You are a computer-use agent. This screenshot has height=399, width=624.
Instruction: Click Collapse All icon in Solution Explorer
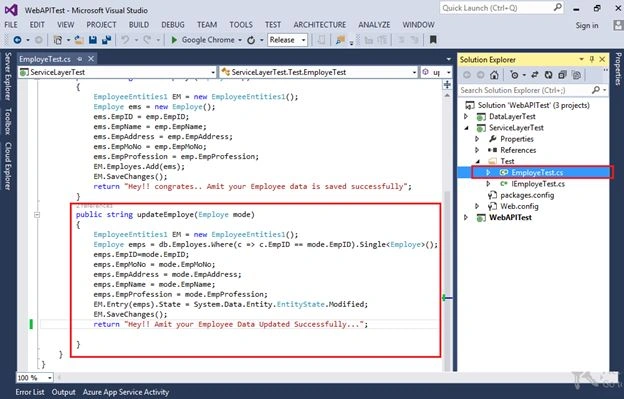point(562,75)
